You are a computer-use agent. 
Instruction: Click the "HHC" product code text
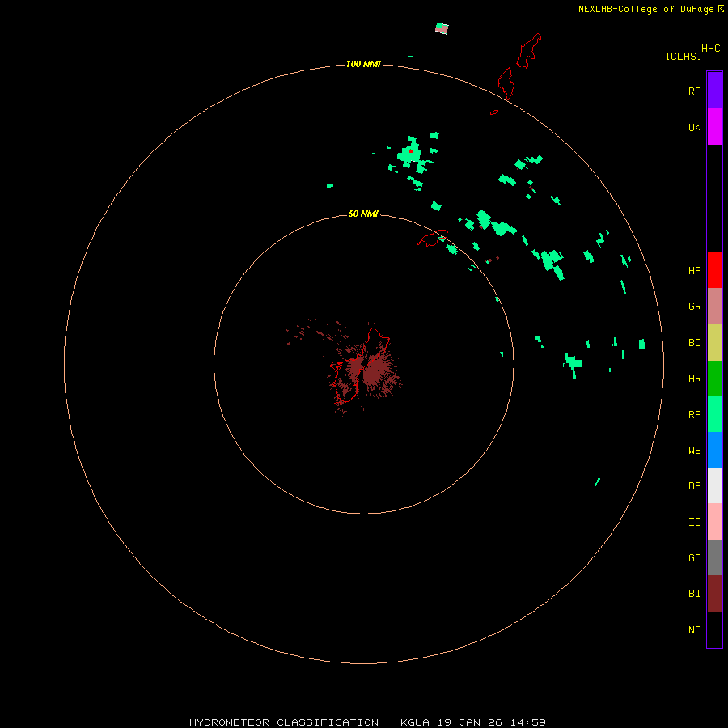point(711,49)
